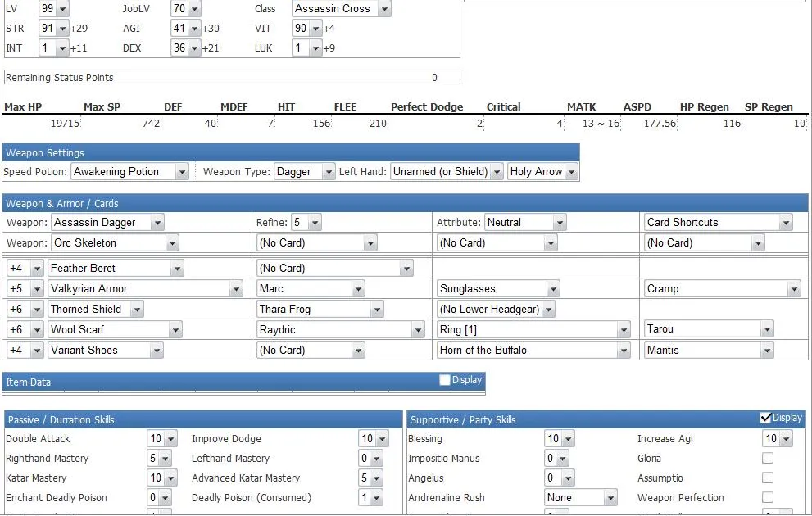Enable the Assumptio skill checkbox
This screenshot has width=812, height=516.
click(x=768, y=478)
